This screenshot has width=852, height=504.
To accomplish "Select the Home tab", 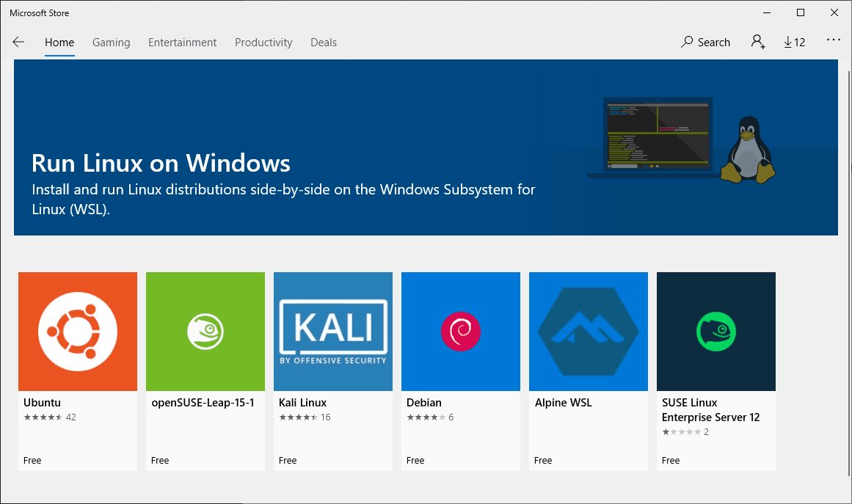I will [x=59, y=42].
